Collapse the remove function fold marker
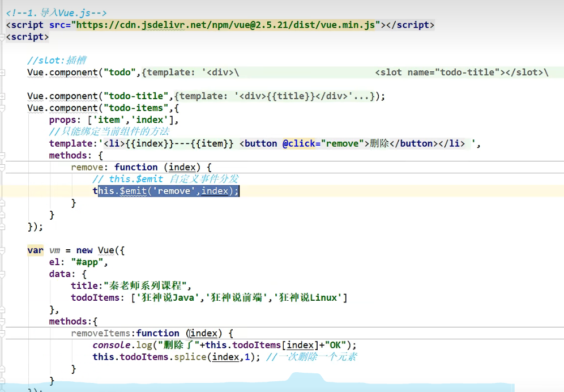Viewport: 564px width, 392px height. [2, 167]
